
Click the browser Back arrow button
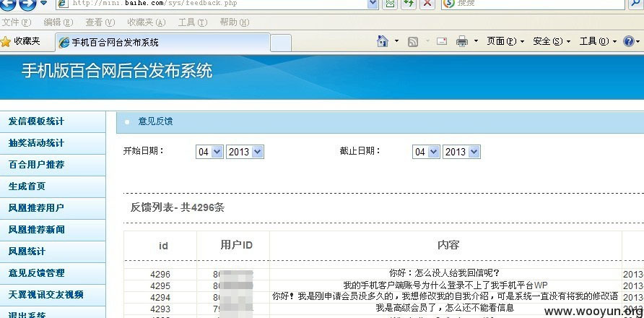point(7,4)
